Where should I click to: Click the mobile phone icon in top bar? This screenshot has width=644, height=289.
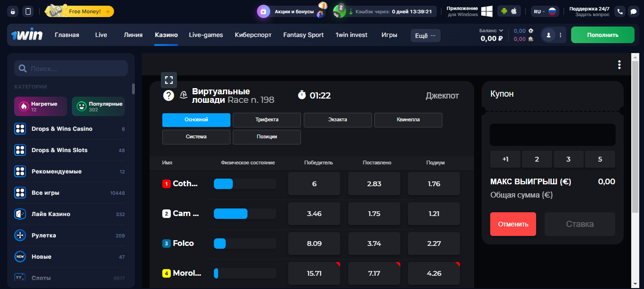coord(28,11)
